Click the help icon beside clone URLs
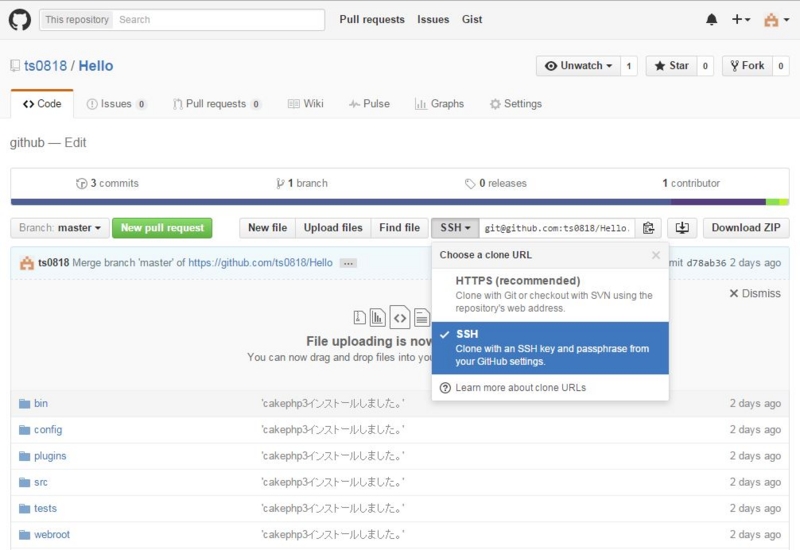Screen dimensions: 800x550 (445, 388)
